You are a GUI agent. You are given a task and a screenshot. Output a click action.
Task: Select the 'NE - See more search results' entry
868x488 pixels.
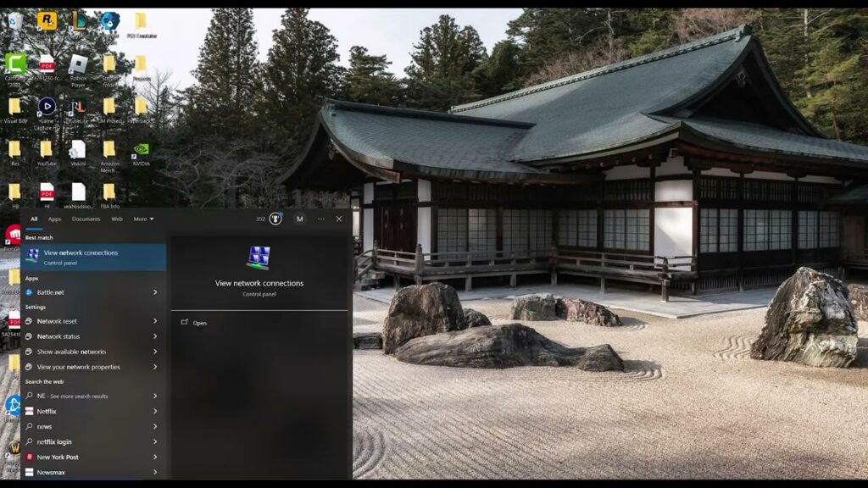coord(93,396)
